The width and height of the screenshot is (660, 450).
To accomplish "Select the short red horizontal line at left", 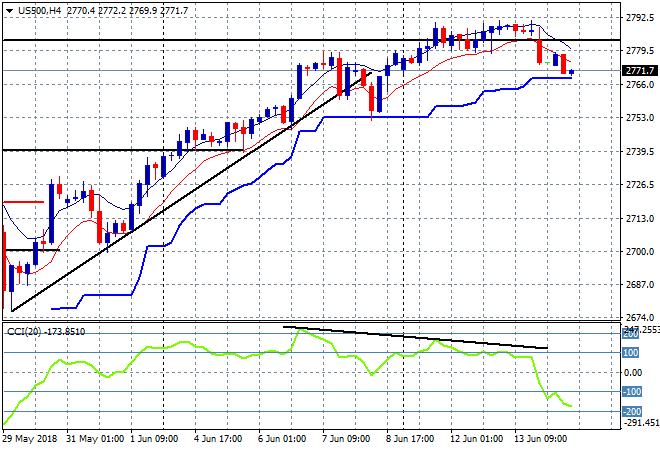I will (23, 202).
